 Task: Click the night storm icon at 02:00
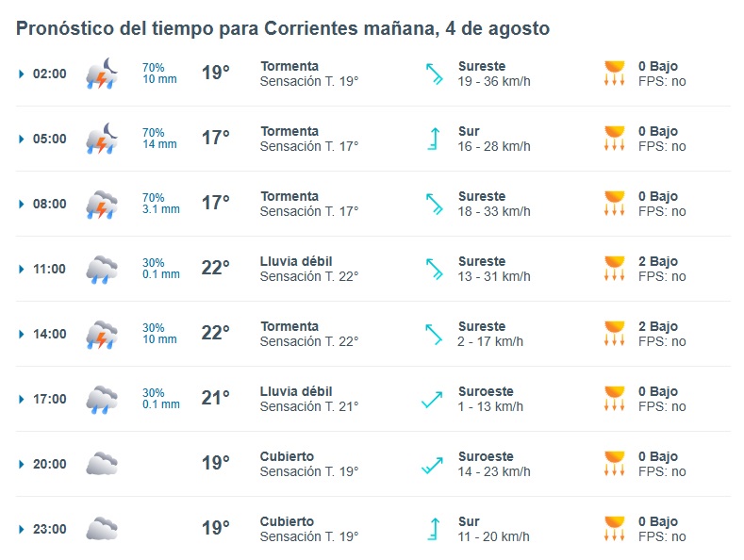pos(102,74)
